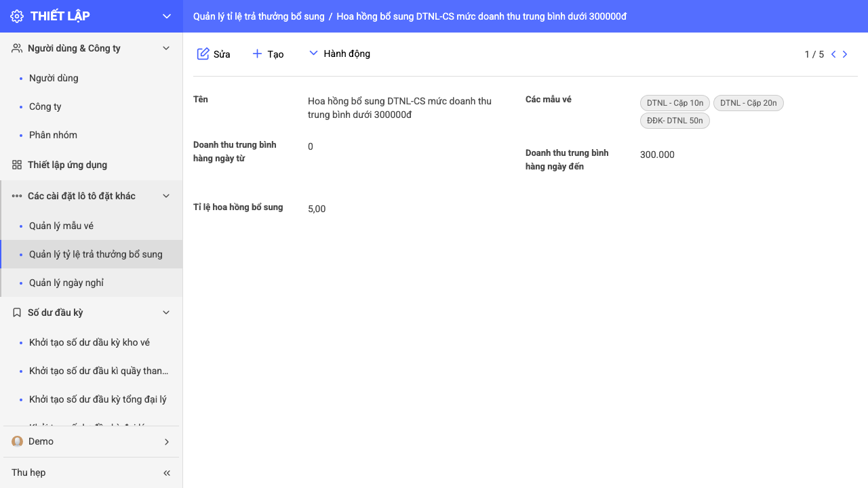Screen dimensions: 868x488
Task: Click Quản lý tỉ lệ trả thưởng bổ sung breadcrumb
Action: coord(259,16)
